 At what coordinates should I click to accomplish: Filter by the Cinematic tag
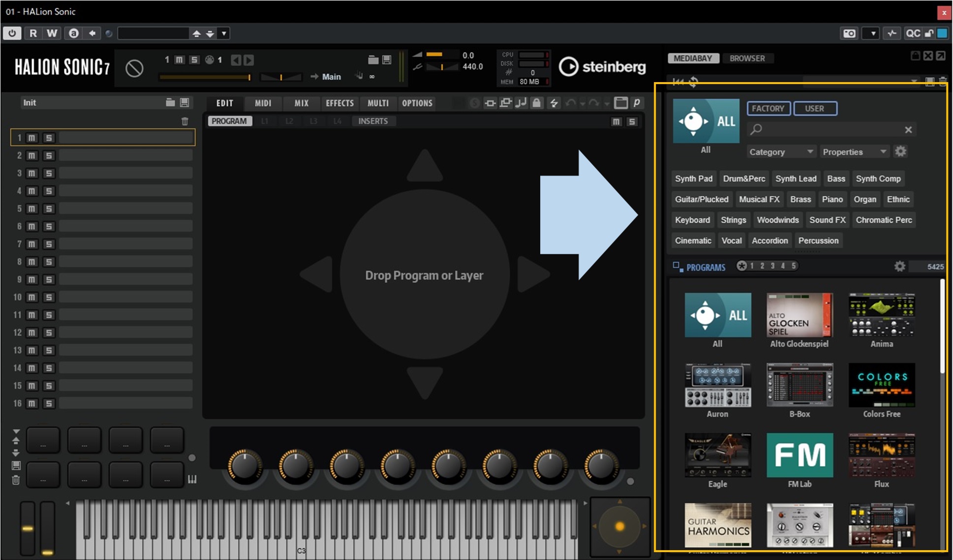693,240
